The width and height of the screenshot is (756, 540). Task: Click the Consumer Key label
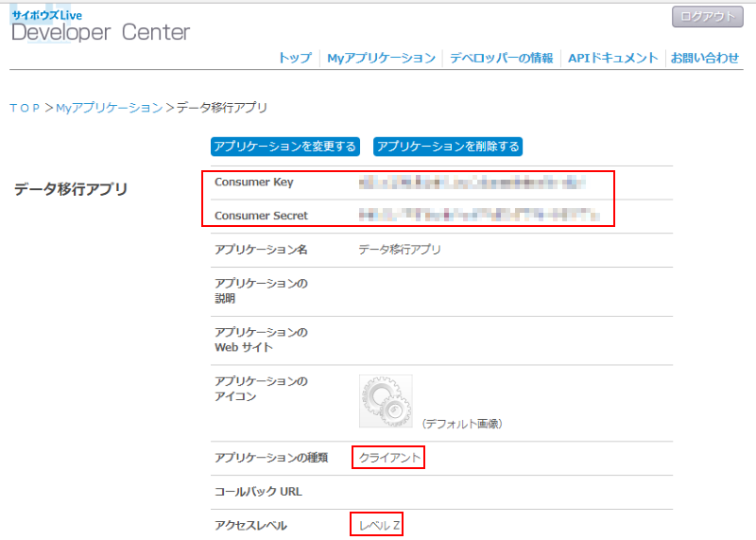(254, 182)
